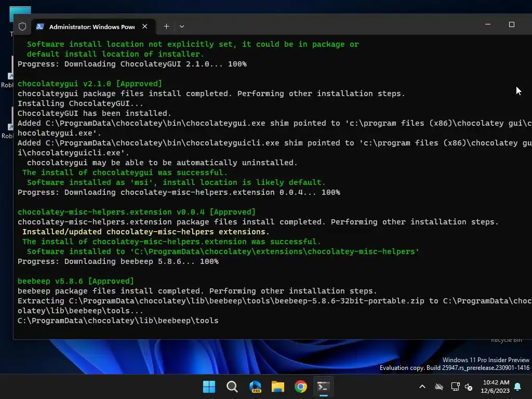The image size is (532, 399).
Task: Click 'chocolatey-misc-helpers.extension v0.0.4 [Approved]' line
Action: [x=137, y=212]
